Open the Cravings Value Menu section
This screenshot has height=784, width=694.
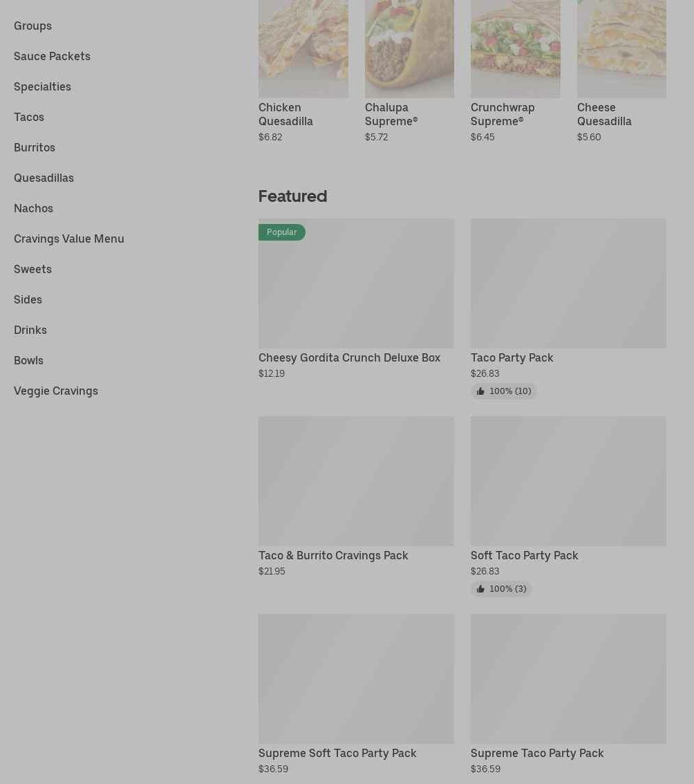click(69, 239)
